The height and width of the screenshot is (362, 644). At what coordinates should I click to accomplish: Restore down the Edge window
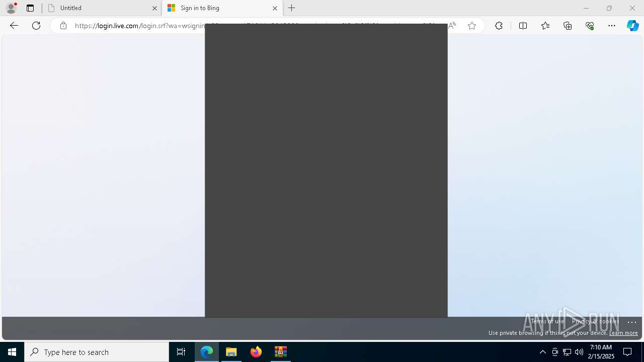[609, 8]
